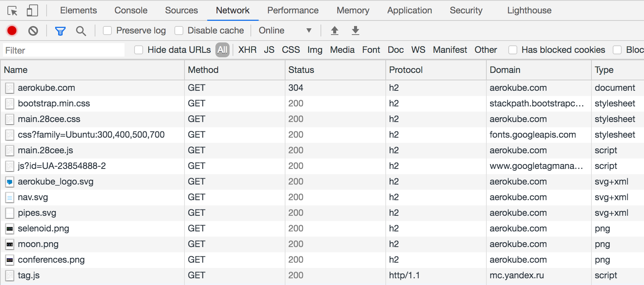The width and height of the screenshot is (644, 285).
Task: Open the Sources tab
Action: 181,10
